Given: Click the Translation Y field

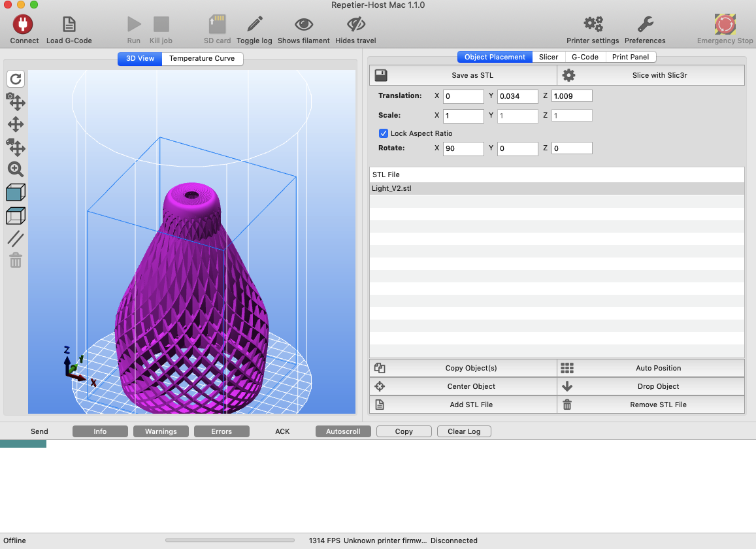Looking at the screenshot, I should pyautogui.click(x=518, y=96).
